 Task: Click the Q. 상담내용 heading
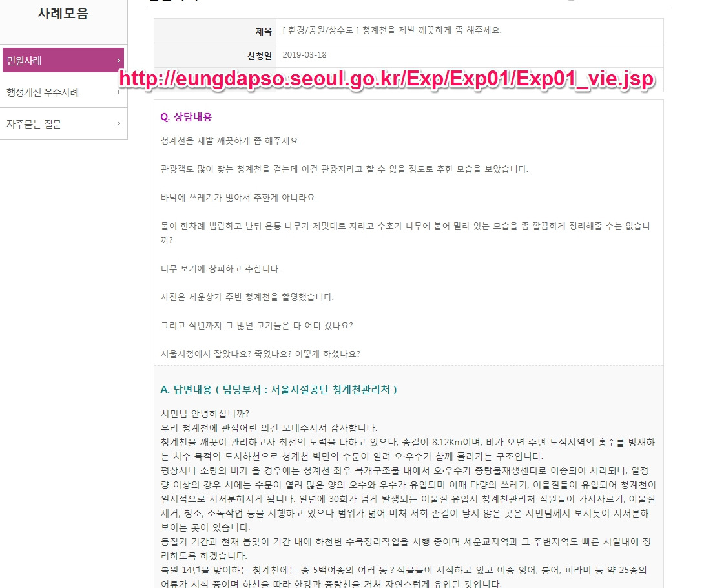(183, 116)
